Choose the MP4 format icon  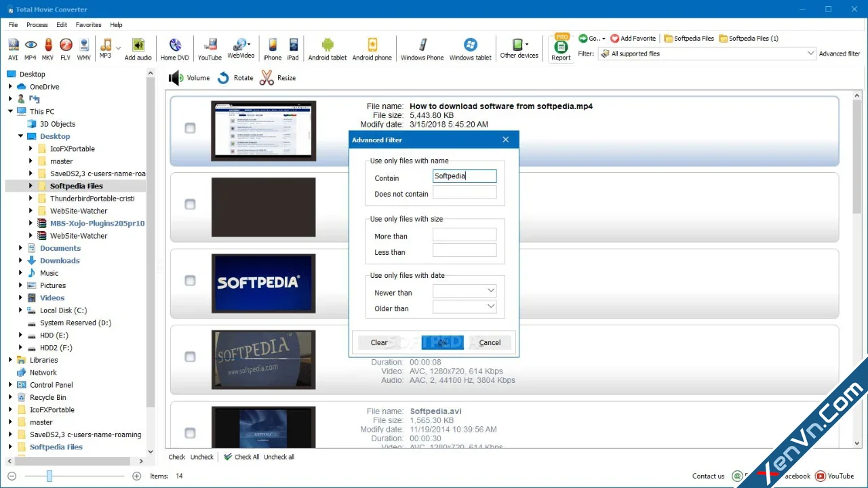[31, 49]
